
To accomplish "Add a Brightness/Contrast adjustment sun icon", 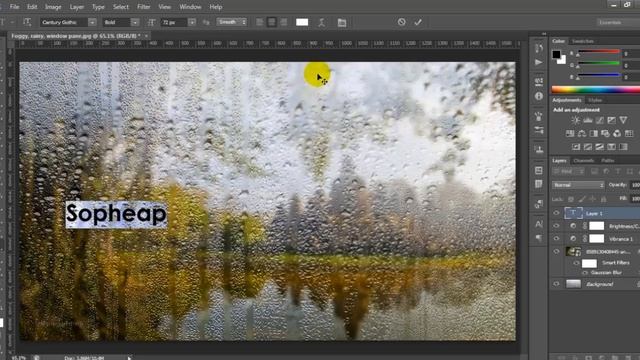I will [576, 120].
